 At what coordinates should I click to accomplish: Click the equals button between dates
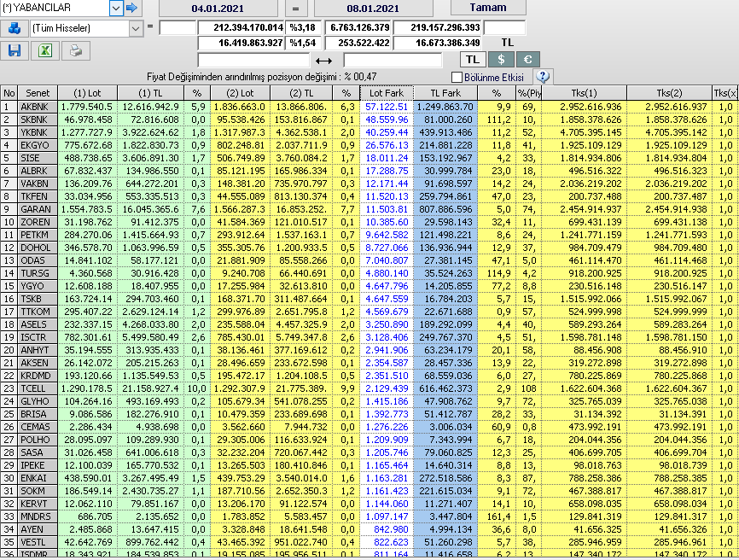point(295,9)
